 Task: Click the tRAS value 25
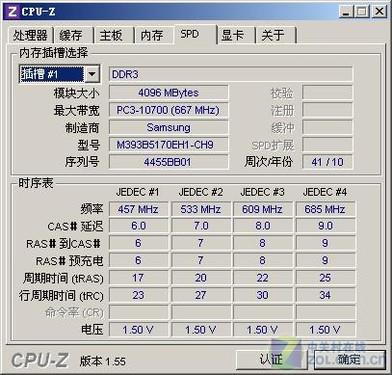[325, 278]
